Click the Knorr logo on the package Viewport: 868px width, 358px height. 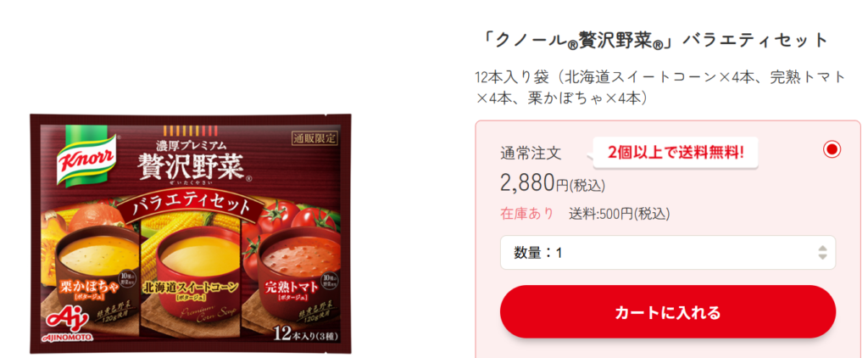click(86, 156)
